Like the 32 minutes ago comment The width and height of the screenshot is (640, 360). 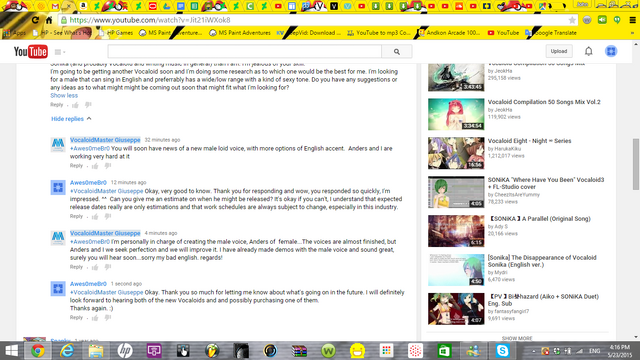click(95, 166)
